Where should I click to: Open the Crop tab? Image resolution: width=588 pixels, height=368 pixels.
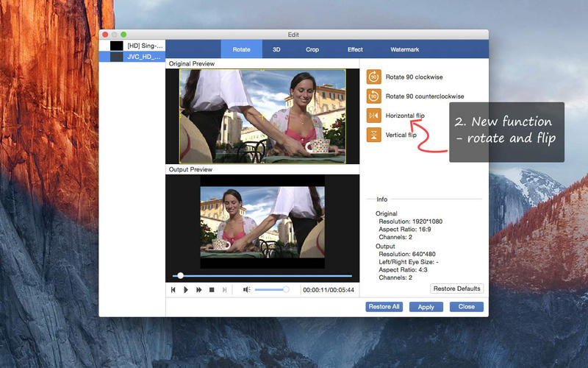point(312,49)
